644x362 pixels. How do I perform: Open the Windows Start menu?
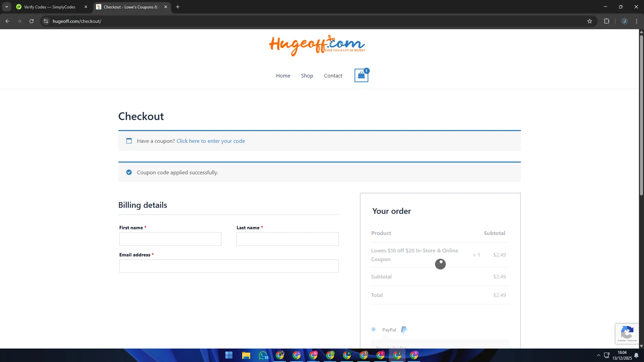coord(229,355)
